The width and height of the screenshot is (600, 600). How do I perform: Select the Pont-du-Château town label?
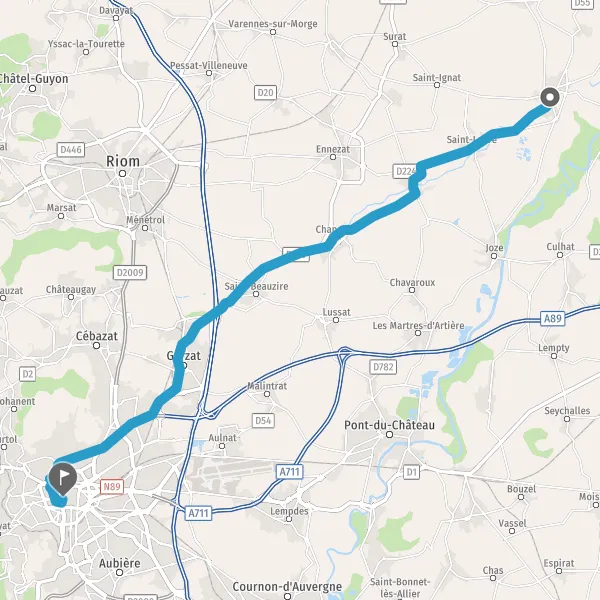389,425
